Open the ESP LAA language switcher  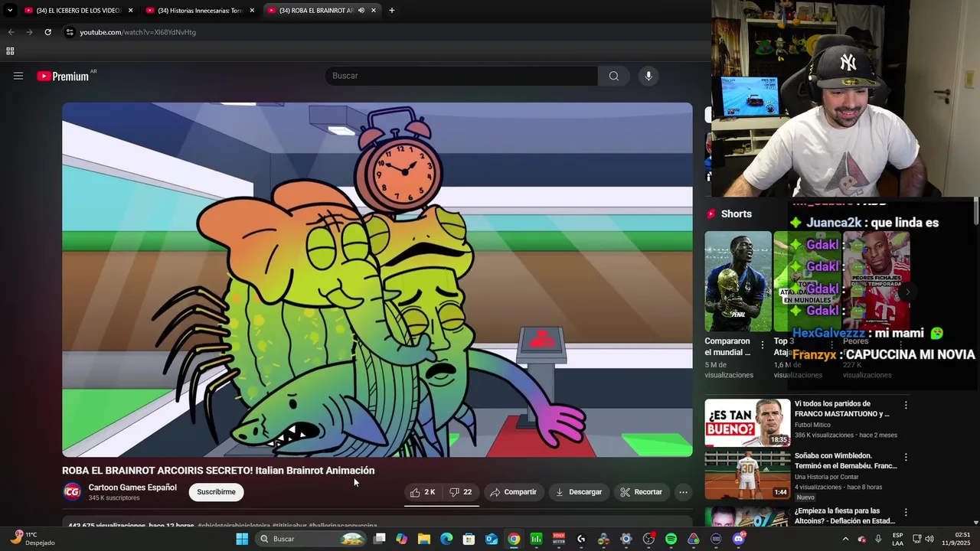(897, 539)
